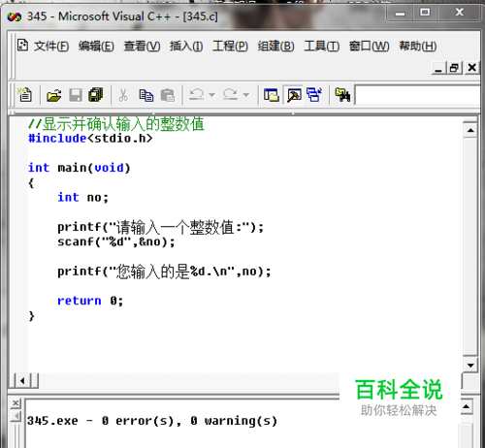Open the 工程(P) menu

click(230, 47)
